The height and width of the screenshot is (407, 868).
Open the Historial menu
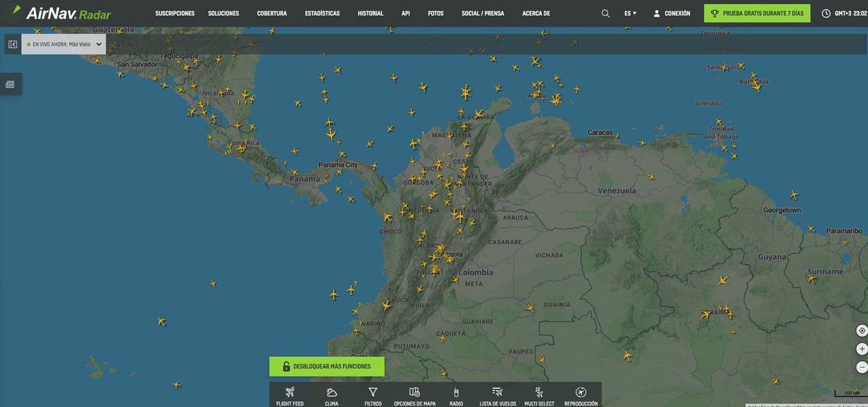370,13
